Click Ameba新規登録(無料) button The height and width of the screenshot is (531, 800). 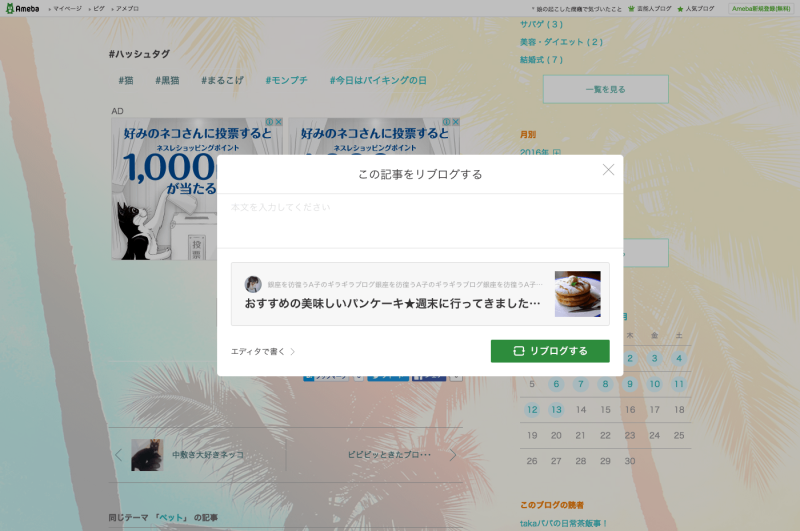[761, 9]
